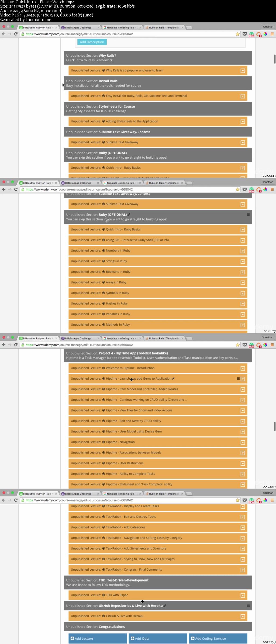The height and width of the screenshot is (644, 276).
Task: Click the video icon before 'Hiptime - Ability to Complete Tasks'
Action: [x=103, y=474]
